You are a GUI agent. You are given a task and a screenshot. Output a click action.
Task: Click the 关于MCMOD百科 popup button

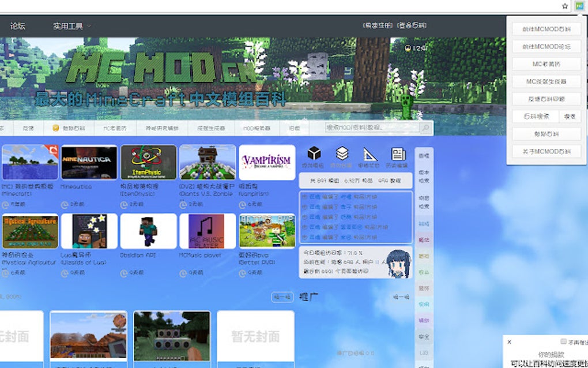[546, 152]
